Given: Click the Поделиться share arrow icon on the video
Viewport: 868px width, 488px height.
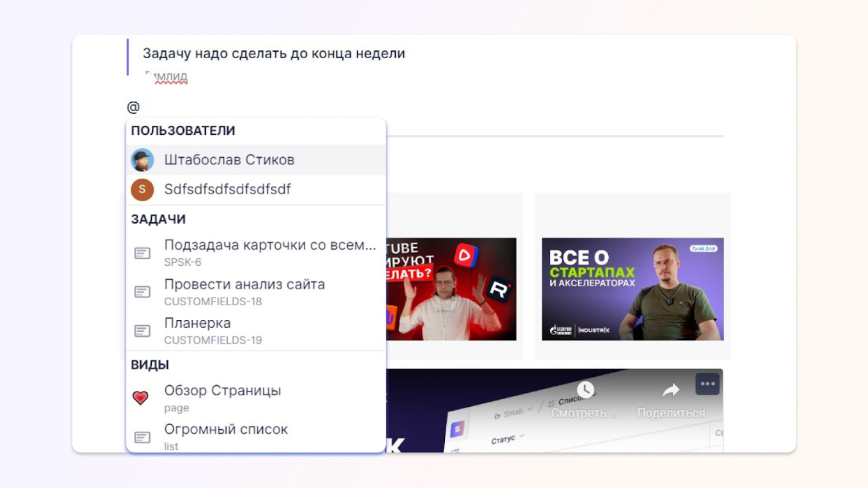Looking at the screenshot, I should click(x=671, y=390).
